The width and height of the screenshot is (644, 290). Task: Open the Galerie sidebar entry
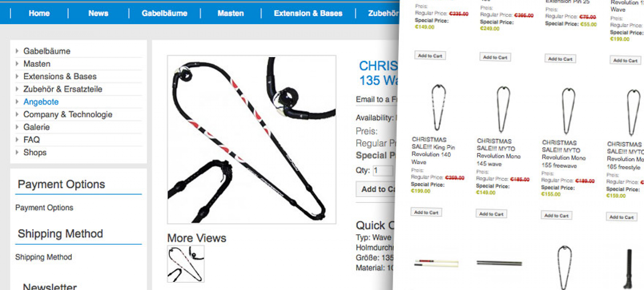tap(37, 127)
